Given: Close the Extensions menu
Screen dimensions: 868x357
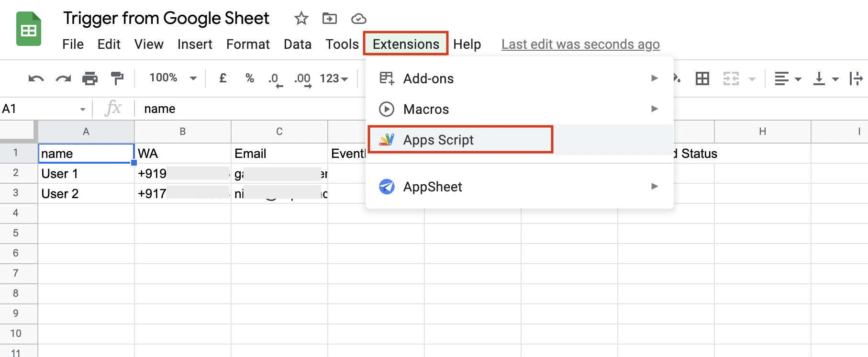Looking at the screenshot, I should 406,44.
